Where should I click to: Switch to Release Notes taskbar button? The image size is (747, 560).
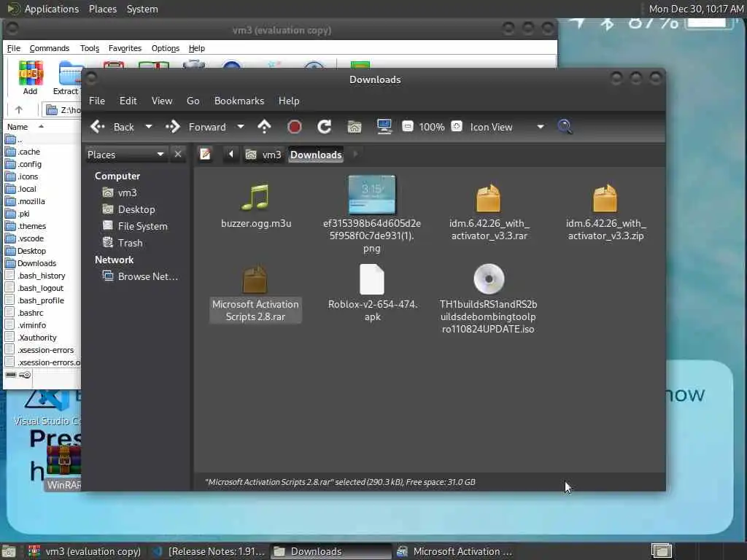point(208,551)
